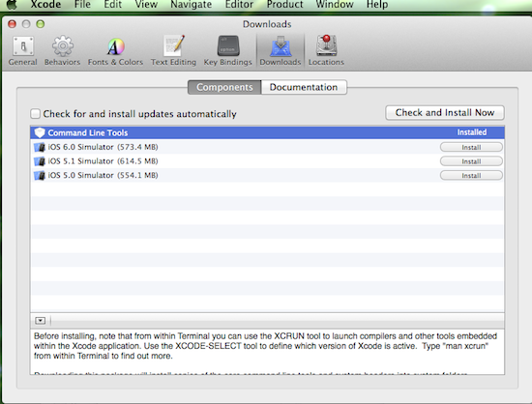The width and height of the screenshot is (532, 404).
Task: Click Check and Install Now button
Action: click(x=445, y=112)
